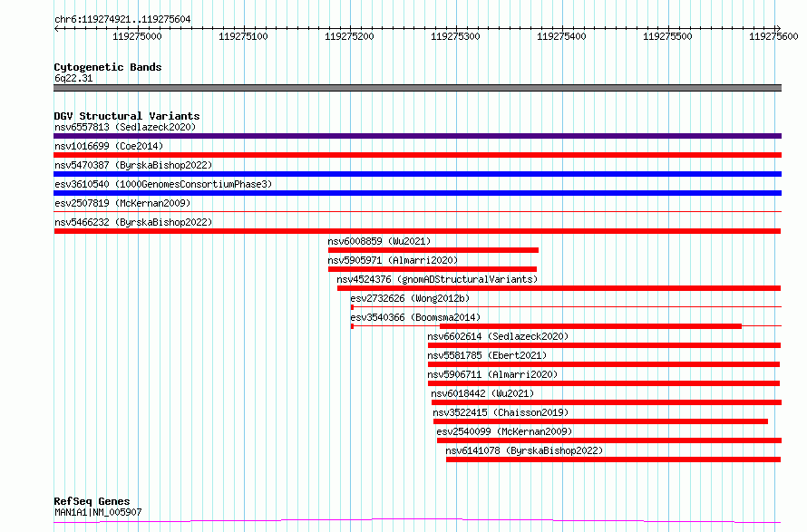Image resolution: width=807 pixels, height=532 pixels.
Task: Open nsv5581785 (Ebert2021) label
Action: (x=487, y=355)
